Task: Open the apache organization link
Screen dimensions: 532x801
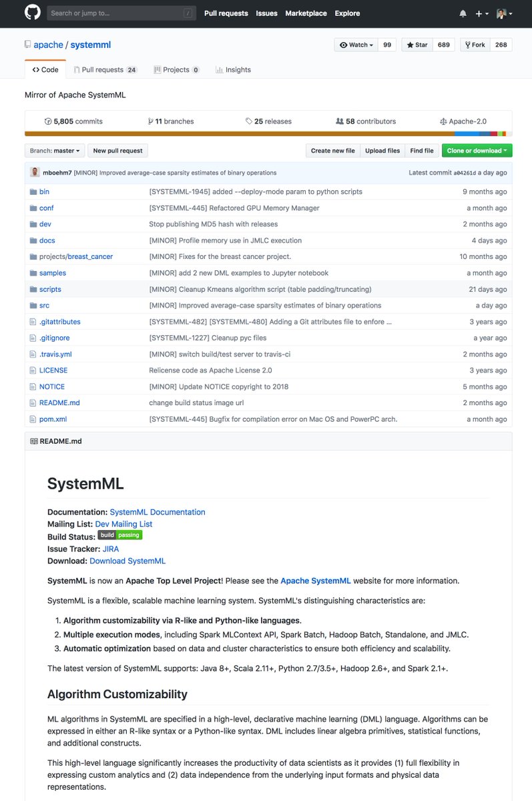Action: [48, 45]
